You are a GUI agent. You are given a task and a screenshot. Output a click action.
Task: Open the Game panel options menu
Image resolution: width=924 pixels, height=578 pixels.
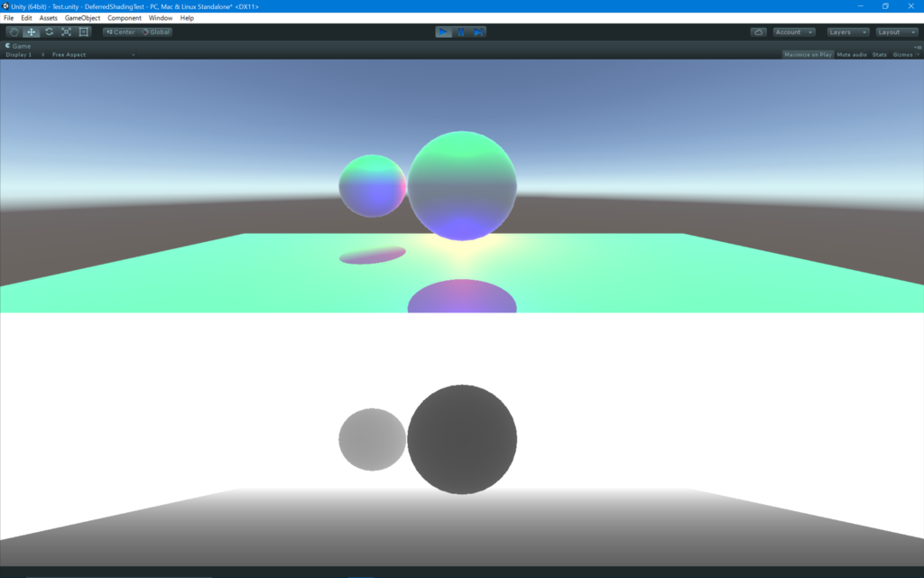pyautogui.click(x=918, y=47)
